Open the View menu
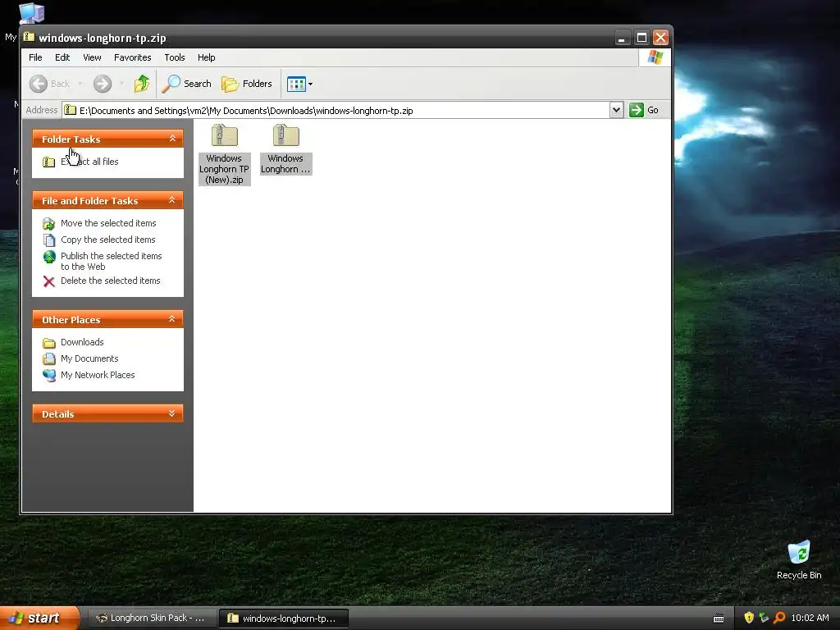This screenshot has width=840, height=630. (x=92, y=57)
